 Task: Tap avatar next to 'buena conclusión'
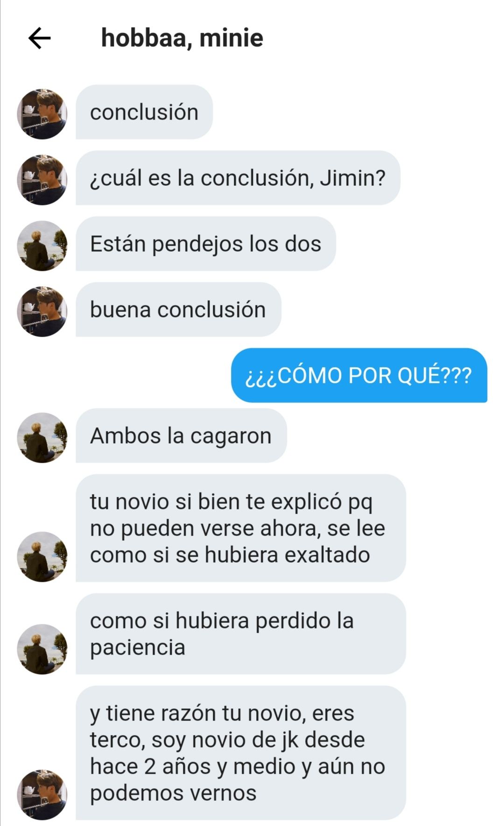click(x=42, y=311)
